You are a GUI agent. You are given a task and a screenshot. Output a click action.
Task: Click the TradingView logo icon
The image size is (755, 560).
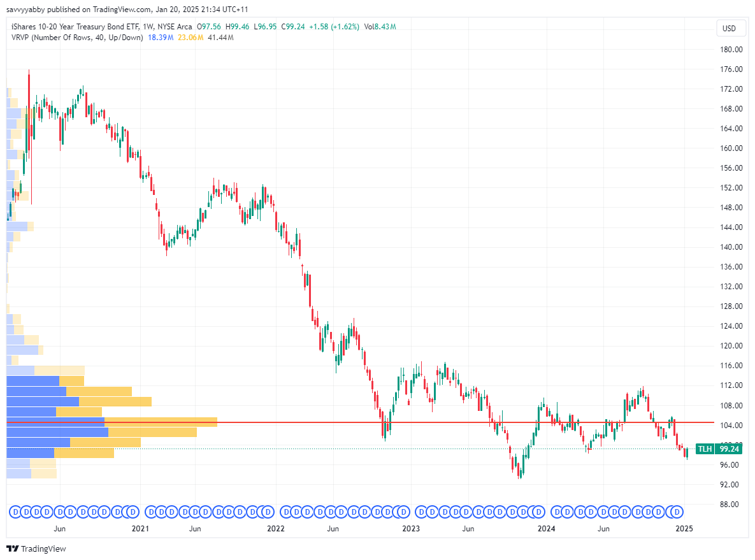pos(13,549)
